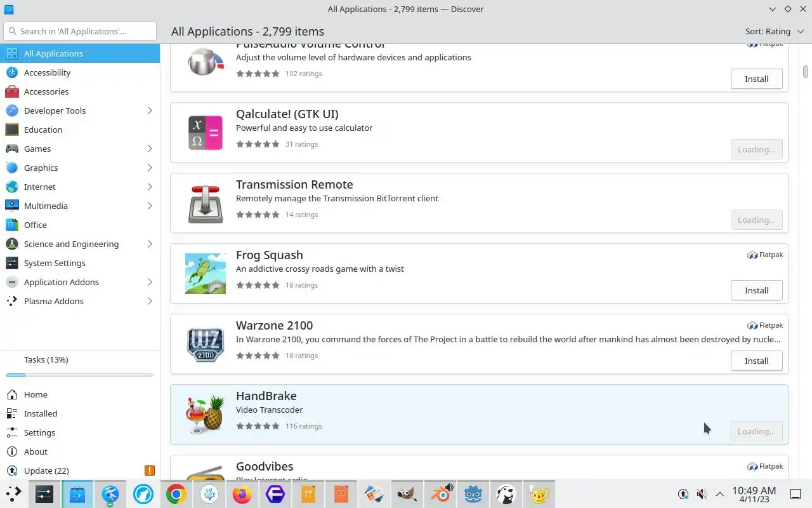Click the show desktop button in taskbar
This screenshot has height=508, width=812.
pyautogui.click(x=796, y=494)
